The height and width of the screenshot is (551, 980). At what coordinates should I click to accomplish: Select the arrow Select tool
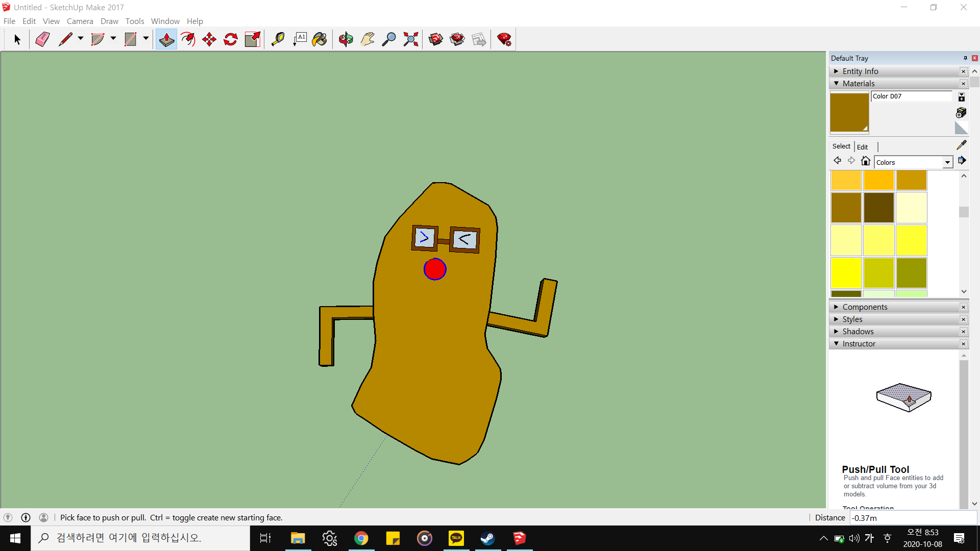(x=17, y=39)
